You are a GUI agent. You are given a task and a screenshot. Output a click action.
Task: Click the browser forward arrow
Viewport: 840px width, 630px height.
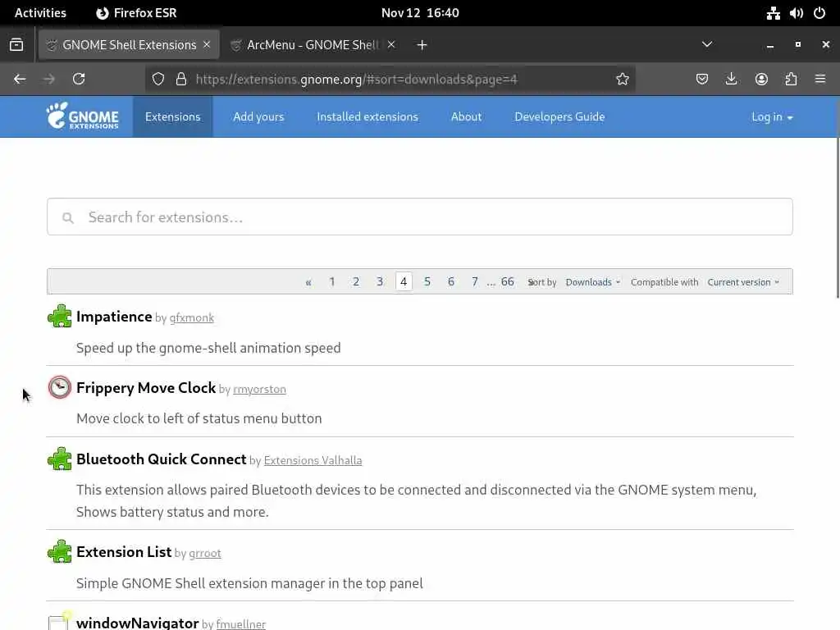click(49, 80)
